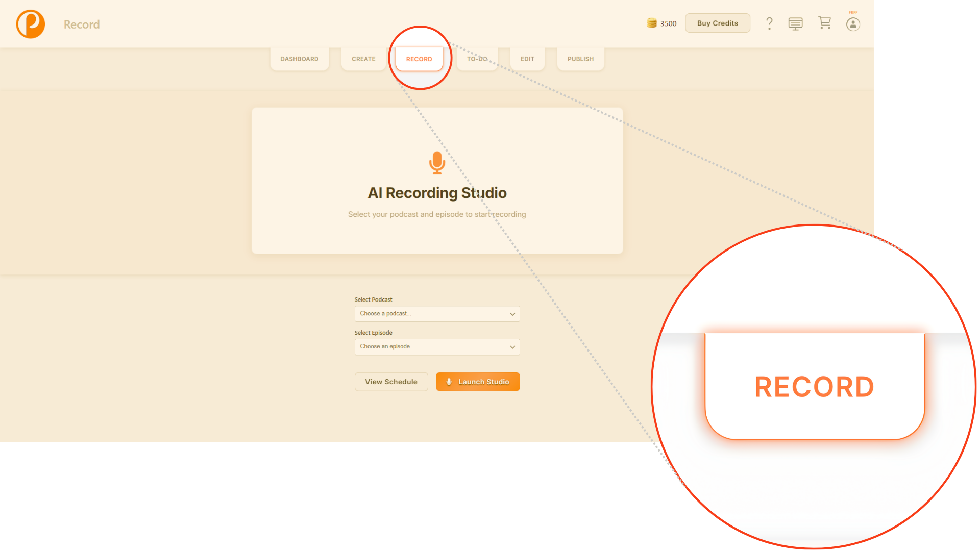Viewport: 980px width, 551px height.
Task: Open the help question mark icon
Action: click(x=769, y=23)
